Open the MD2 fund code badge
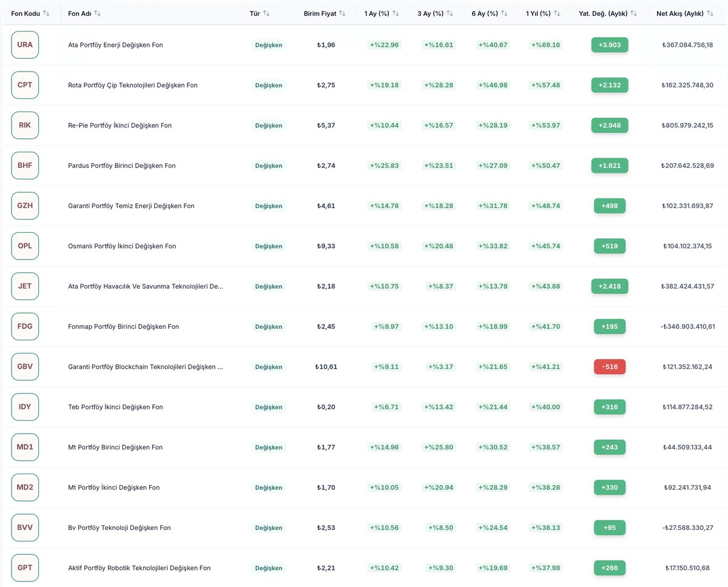This screenshot has width=728, height=587. coord(25,488)
